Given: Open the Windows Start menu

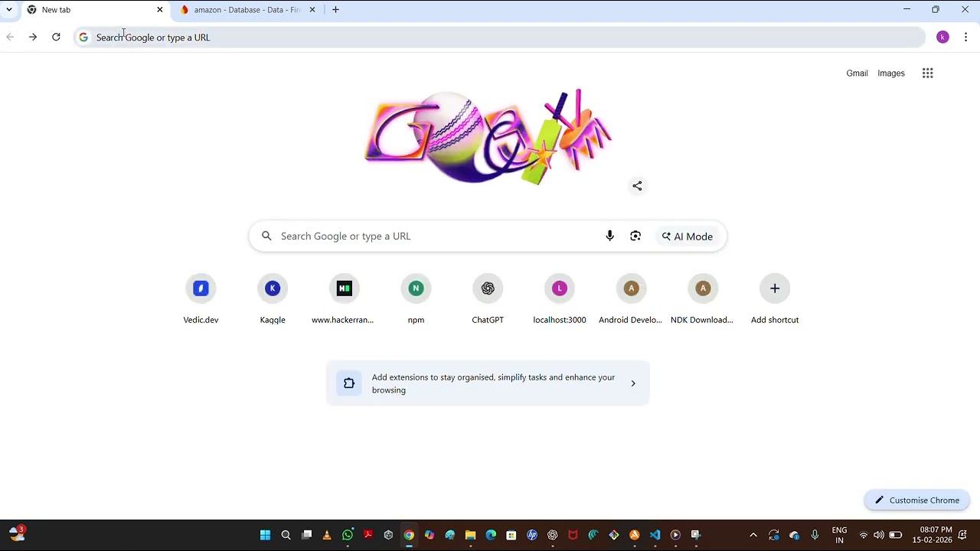Looking at the screenshot, I should pyautogui.click(x=265, y=535).
